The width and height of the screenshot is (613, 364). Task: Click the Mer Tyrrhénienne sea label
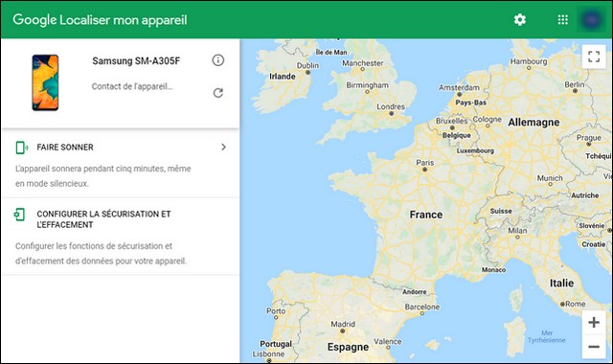547,336
